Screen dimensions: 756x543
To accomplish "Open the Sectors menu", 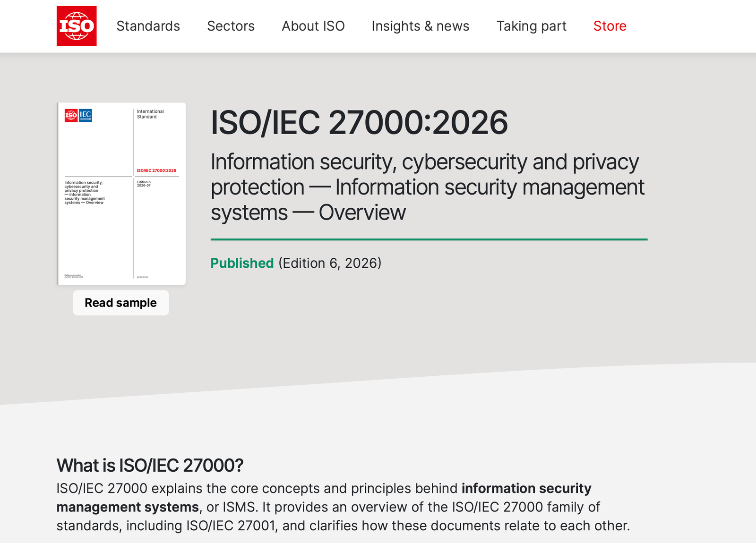I will (231, 26).
